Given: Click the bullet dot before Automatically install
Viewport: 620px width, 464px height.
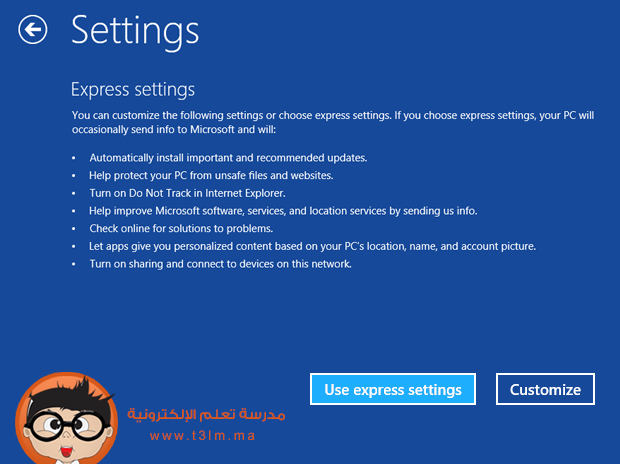Looking at the screenshot, I should point(74,158).
